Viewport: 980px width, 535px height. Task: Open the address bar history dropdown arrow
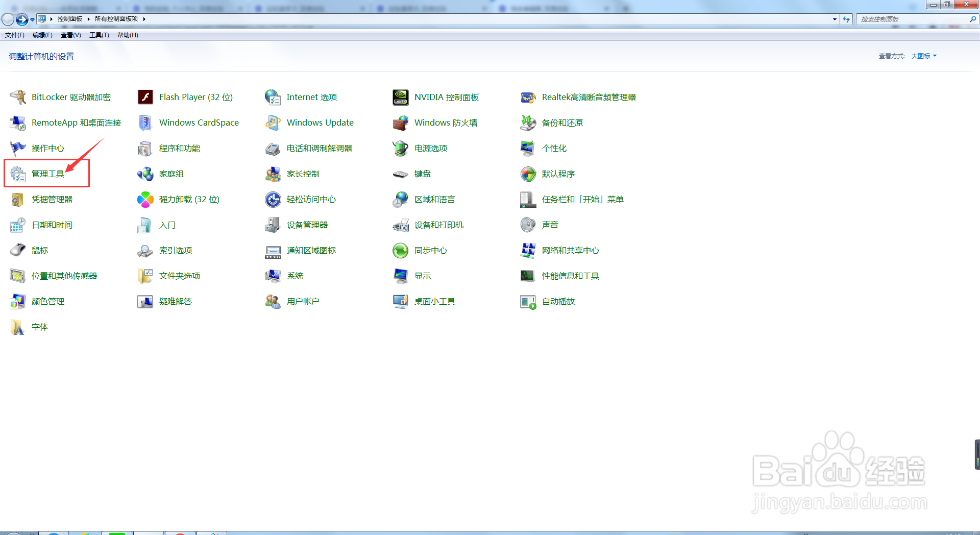[x=835, y=19]
